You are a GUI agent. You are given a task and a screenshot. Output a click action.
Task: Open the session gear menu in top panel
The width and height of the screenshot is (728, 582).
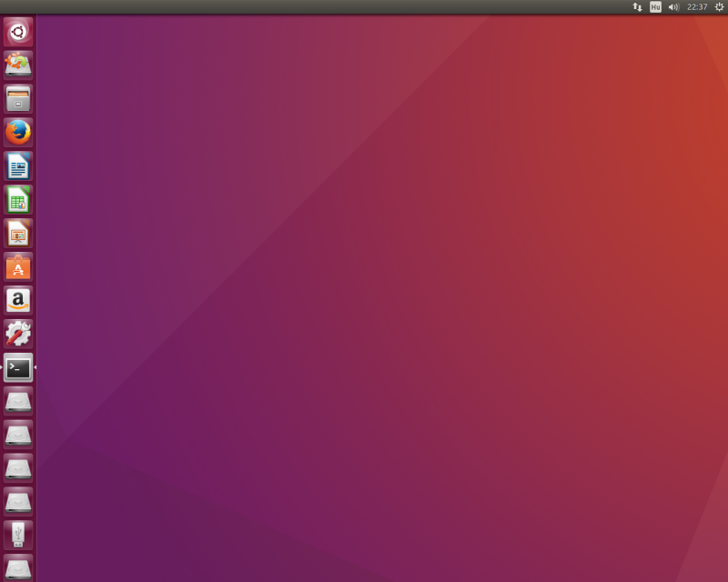(x=719, y=6)
